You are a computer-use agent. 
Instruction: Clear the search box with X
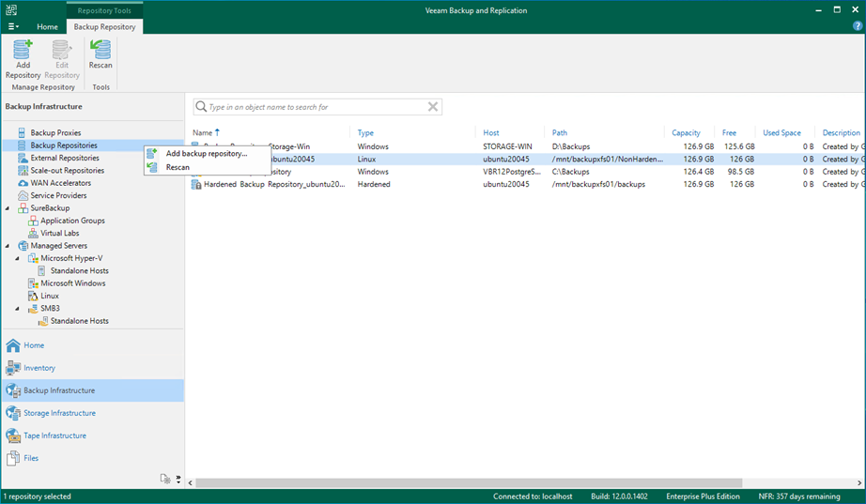(433, 107)
